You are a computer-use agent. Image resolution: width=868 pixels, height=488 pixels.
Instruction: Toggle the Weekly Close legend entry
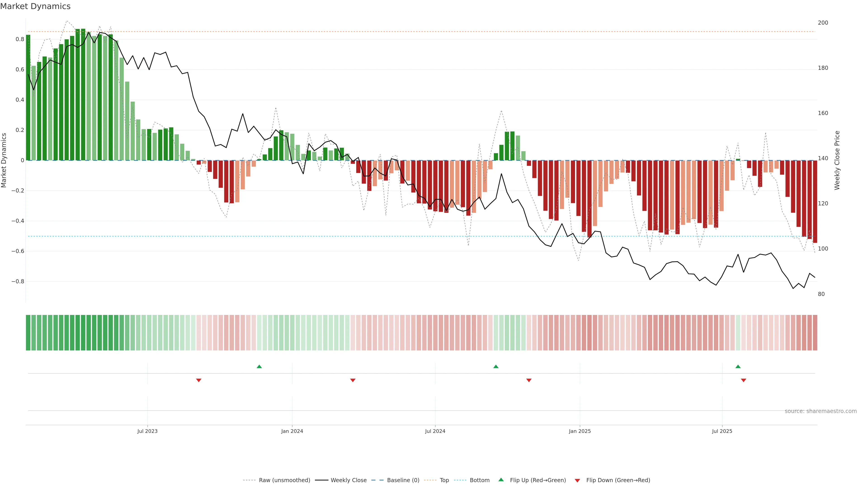click(x=348, y=480)
